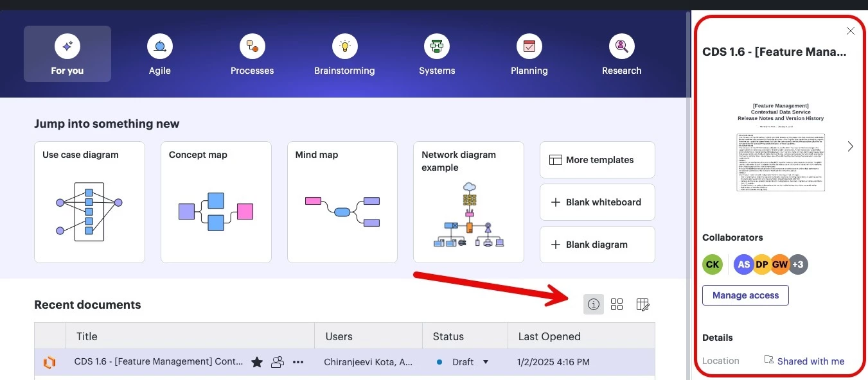Click the Chiranjeevi Kota users cell
The image size is (868, 380).
[369, 362]
